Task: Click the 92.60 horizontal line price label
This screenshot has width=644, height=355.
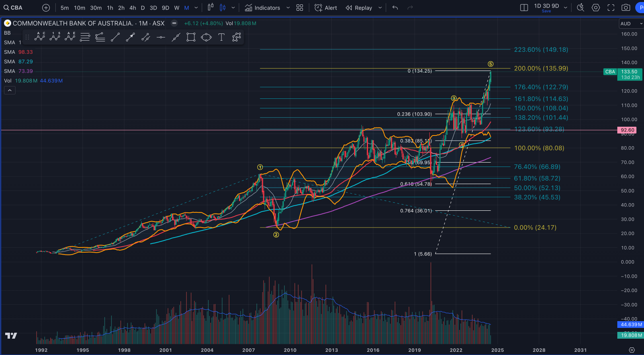Action: pyautogui.click(x=627, y=130)
